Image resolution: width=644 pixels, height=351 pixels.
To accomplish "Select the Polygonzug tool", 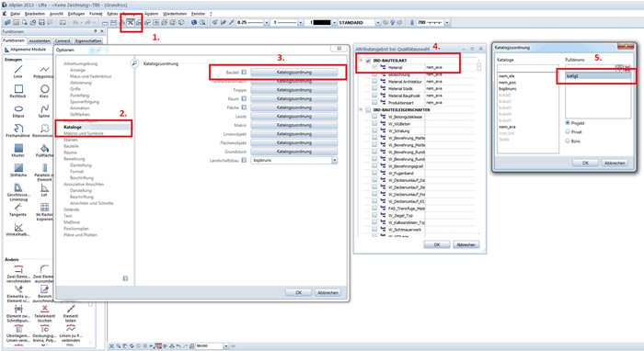I will (43, 72).
